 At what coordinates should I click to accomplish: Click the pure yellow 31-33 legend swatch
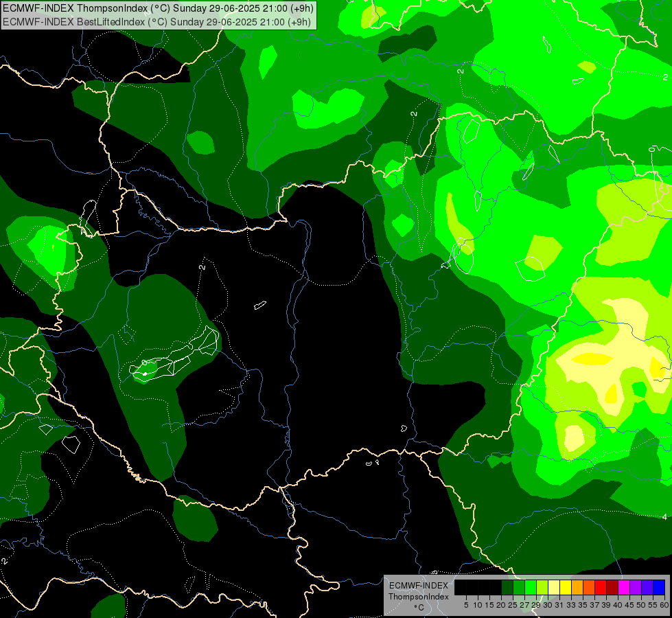point(566,588)
